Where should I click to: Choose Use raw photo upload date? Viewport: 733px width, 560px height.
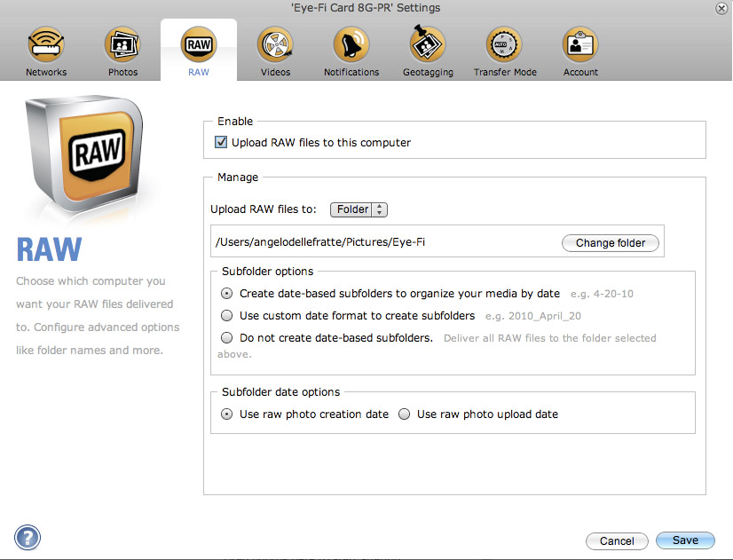point(405,414)
